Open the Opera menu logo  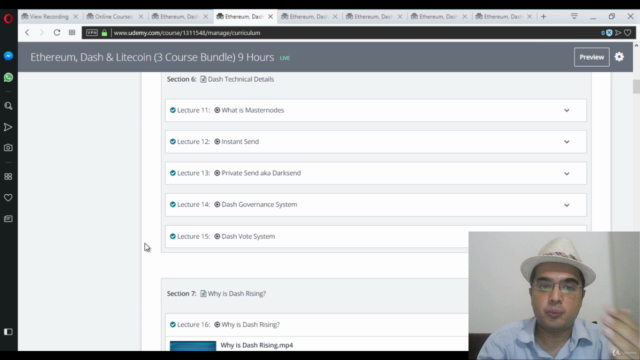tap(8, 18)
